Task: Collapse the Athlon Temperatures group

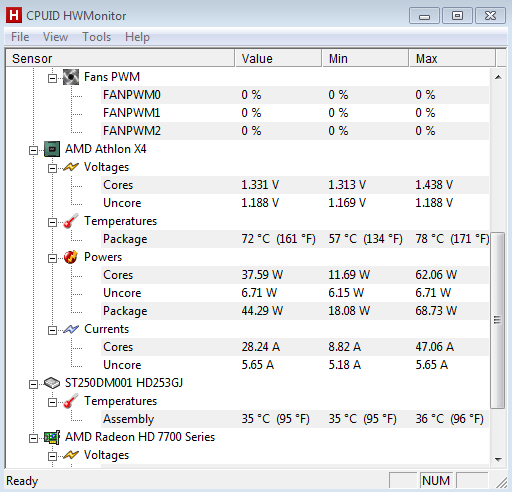Action: coord(52,223)
